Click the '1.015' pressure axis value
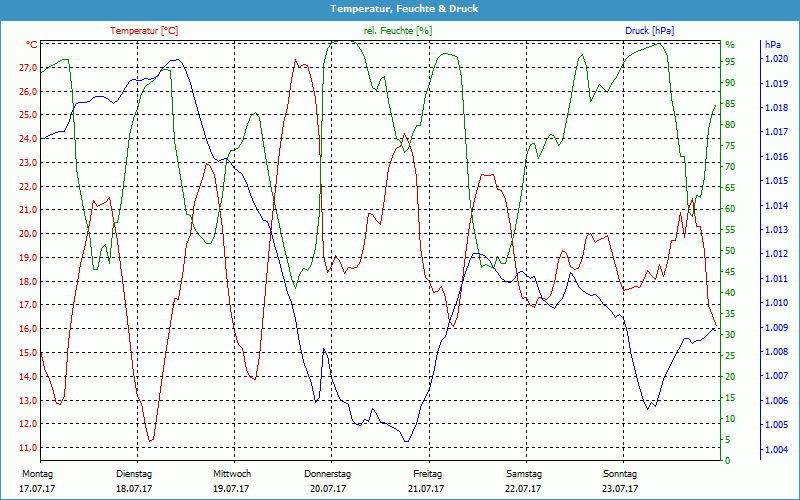 [776, 181]
